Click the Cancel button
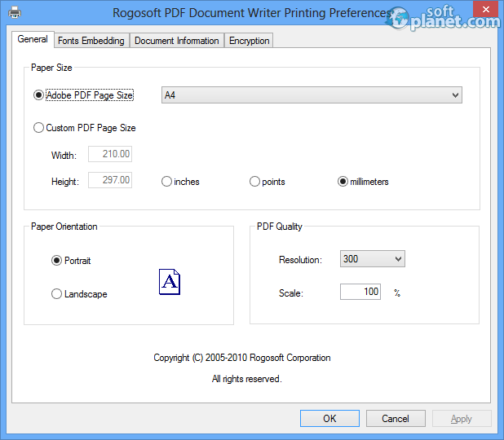The height and width of the screenshot is (440, 504). pos(395,419)
